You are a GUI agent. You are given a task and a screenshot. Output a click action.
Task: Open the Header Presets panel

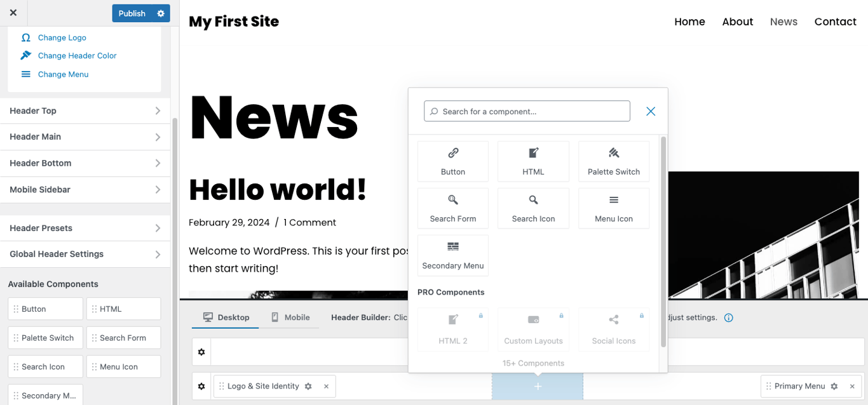[85, 228]
